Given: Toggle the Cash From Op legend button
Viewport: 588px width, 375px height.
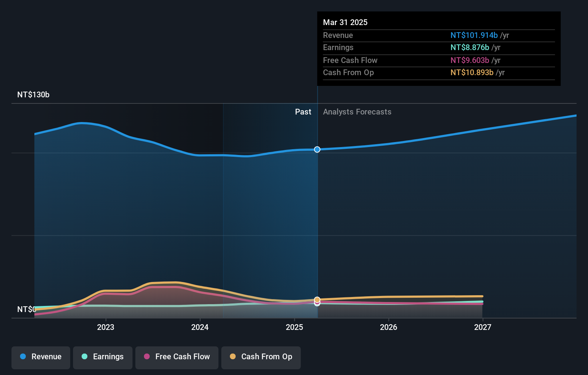Looking at the screenshot, I should point(261,357).
